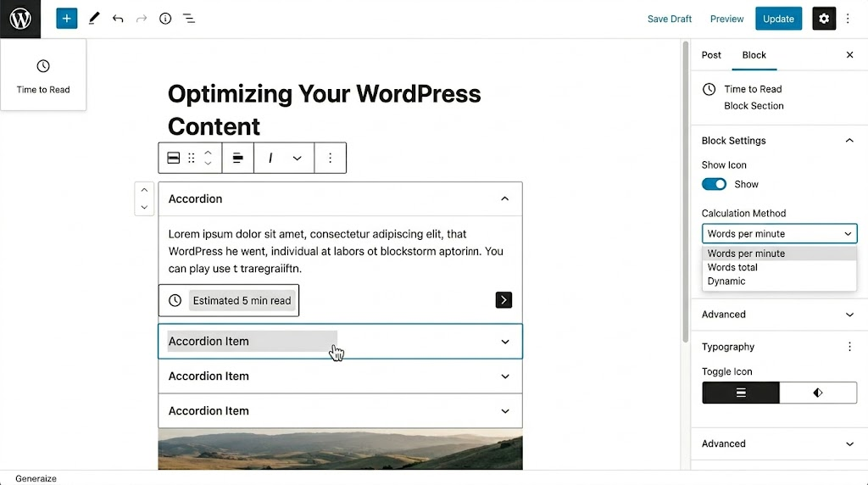
Task: Open the document details info icon
Action: (x=165, y=19)
